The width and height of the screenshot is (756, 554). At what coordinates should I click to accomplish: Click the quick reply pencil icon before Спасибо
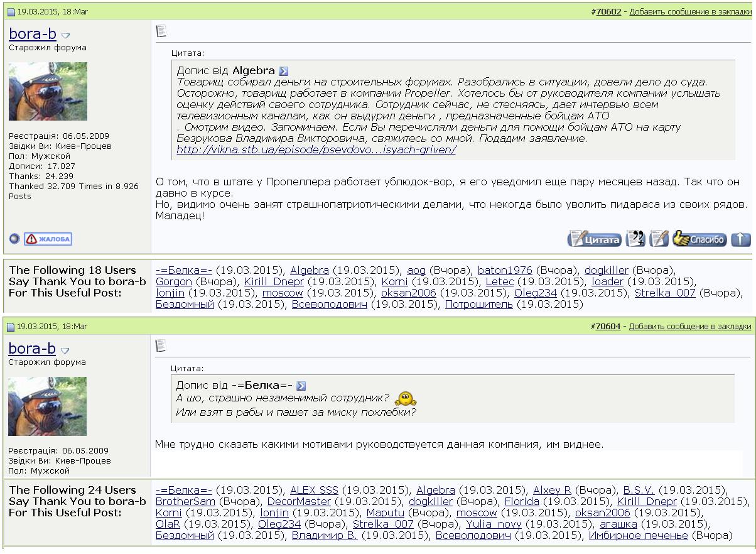(x=659, y=239)
